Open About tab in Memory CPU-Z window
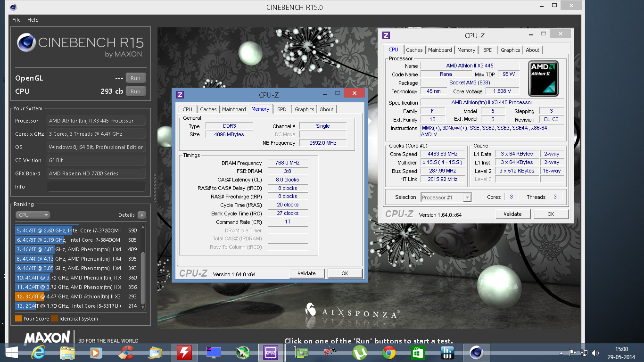Viewport: 644px width, 362px height. click(327, 109)
